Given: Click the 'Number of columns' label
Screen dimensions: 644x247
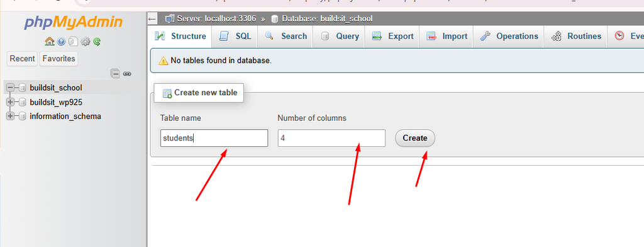Looking at the screenshot, I should click(312, 118).
